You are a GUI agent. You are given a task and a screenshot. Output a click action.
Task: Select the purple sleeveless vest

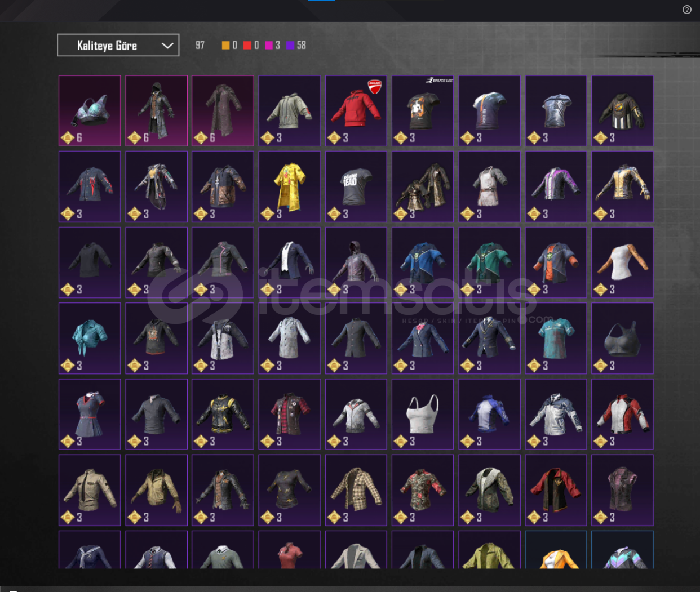tap(622, 491)
